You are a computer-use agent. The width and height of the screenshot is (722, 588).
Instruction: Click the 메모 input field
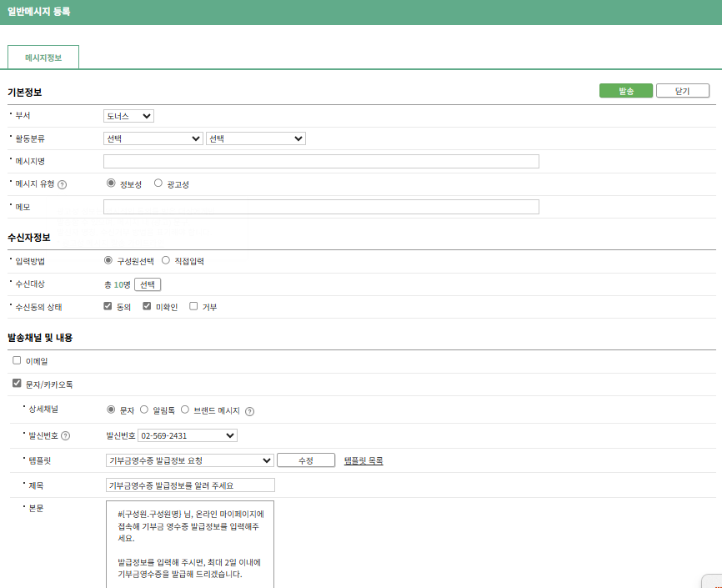(x=321, y=207)
